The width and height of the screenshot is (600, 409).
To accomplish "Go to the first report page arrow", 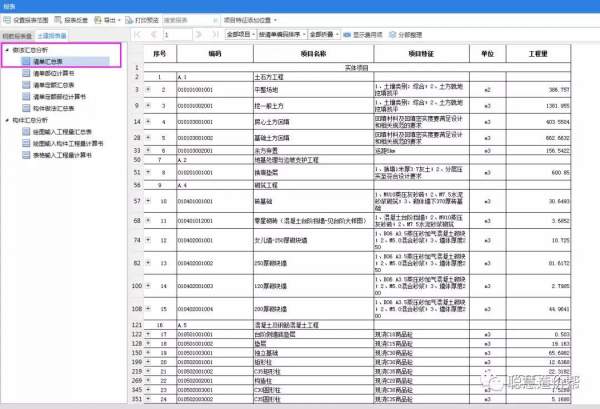I will click(138, 35).
